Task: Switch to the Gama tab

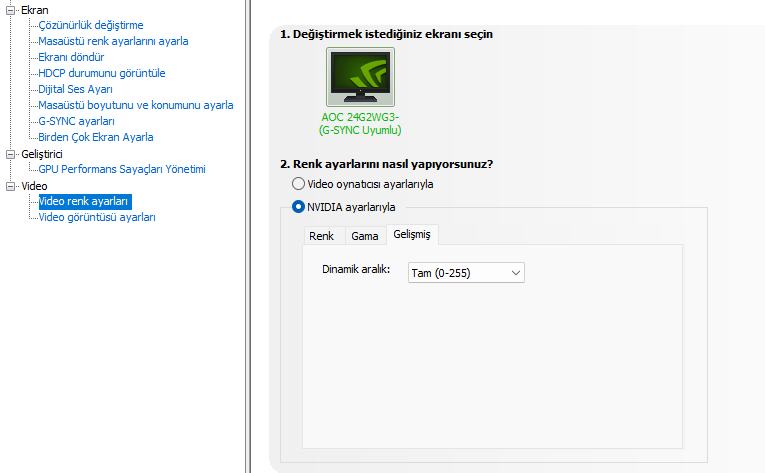Action: (x=365, y=236)
